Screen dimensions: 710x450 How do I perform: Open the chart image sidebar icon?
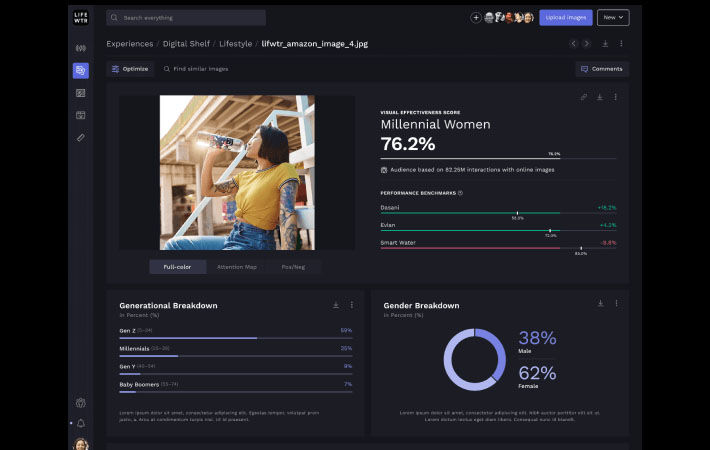coord(81,93)
